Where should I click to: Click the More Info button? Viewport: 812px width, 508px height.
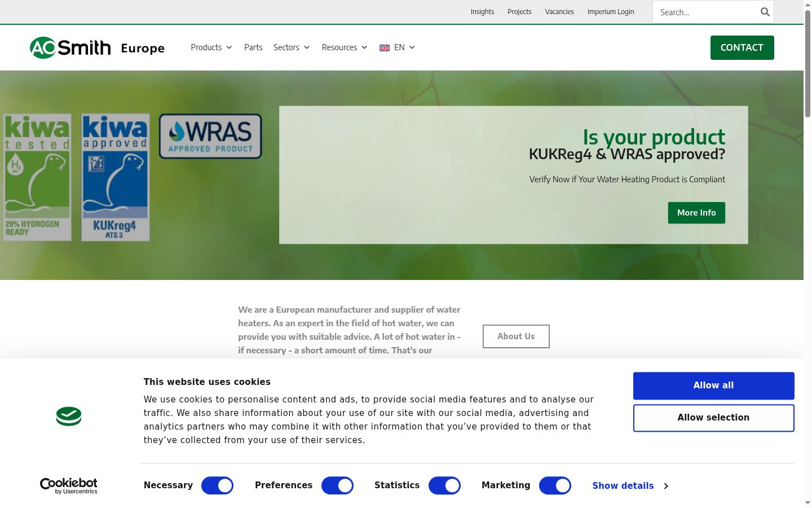point(696,213)
